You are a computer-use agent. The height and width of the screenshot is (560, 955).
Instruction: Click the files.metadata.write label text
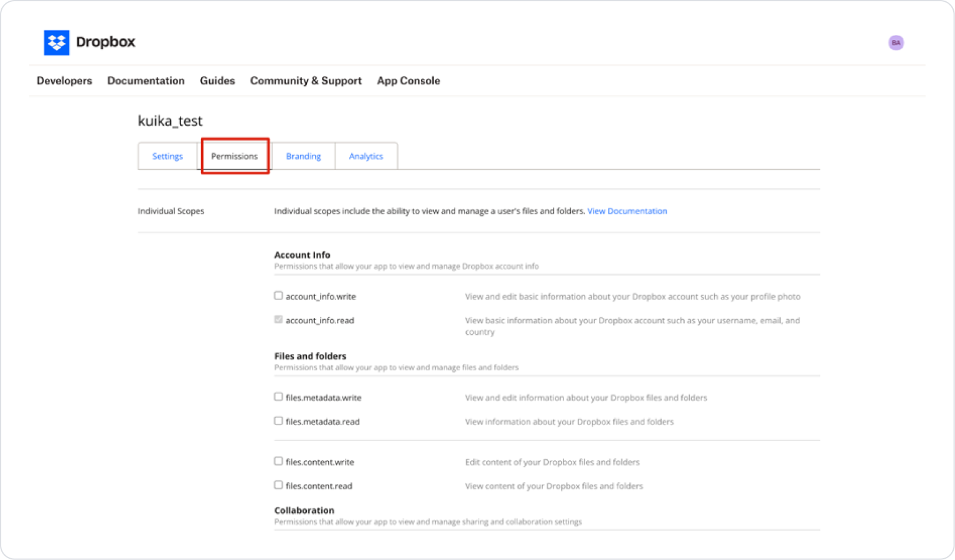[x=323, y=398]
